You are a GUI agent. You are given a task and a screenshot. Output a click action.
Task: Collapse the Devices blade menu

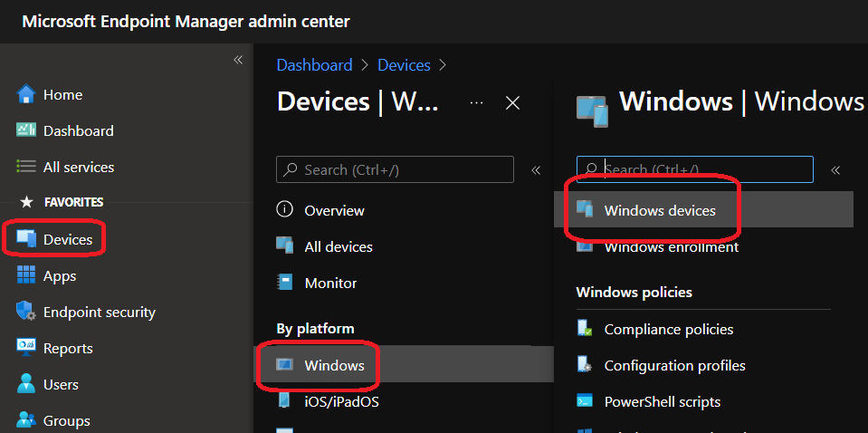[536, 169]
